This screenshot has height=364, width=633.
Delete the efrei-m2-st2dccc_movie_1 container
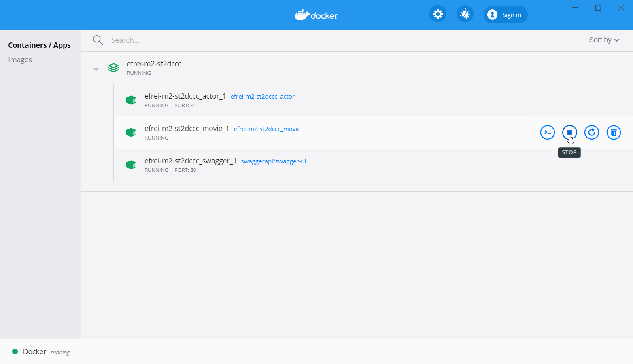pyautogui.click(x=614, y=132)
